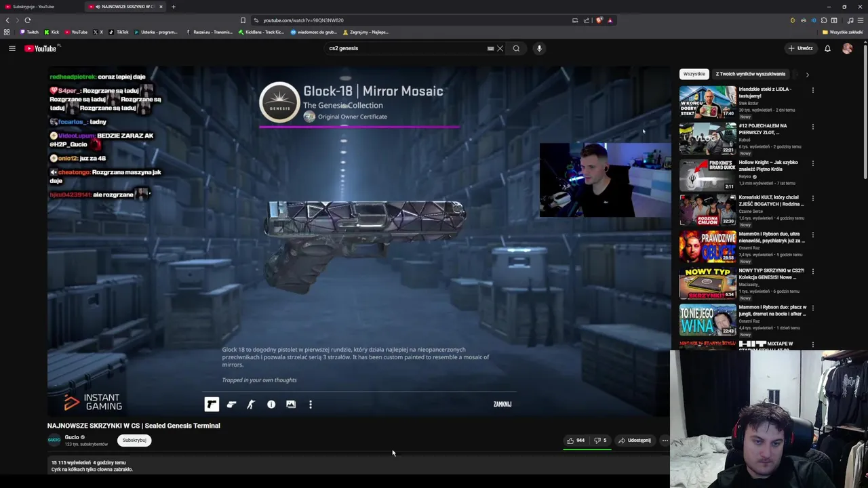868x488 pixels.
Task: Click the Brave Rewards triangle icon
Action: pyautogui.click(x=610, y=20)
